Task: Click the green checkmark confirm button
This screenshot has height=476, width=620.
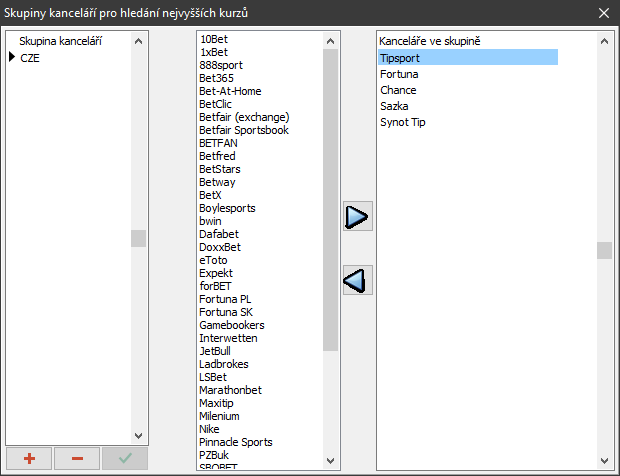Action: [x=125, y=458]
